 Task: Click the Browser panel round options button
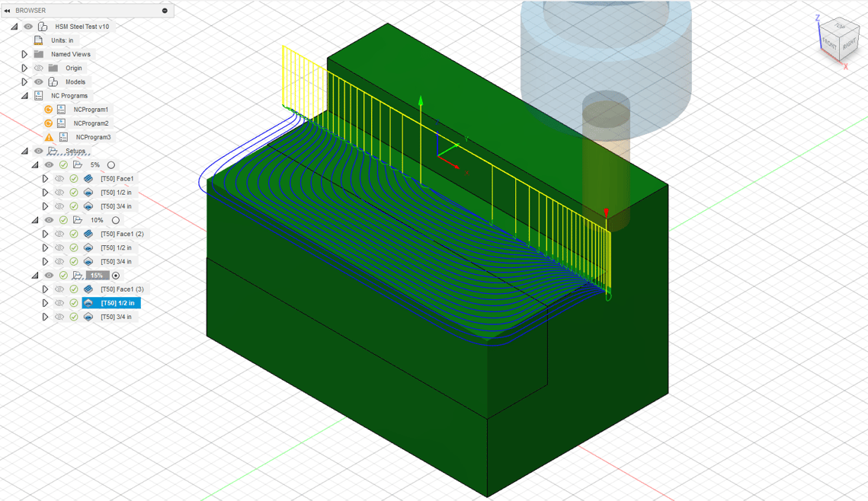click(165, 11)
